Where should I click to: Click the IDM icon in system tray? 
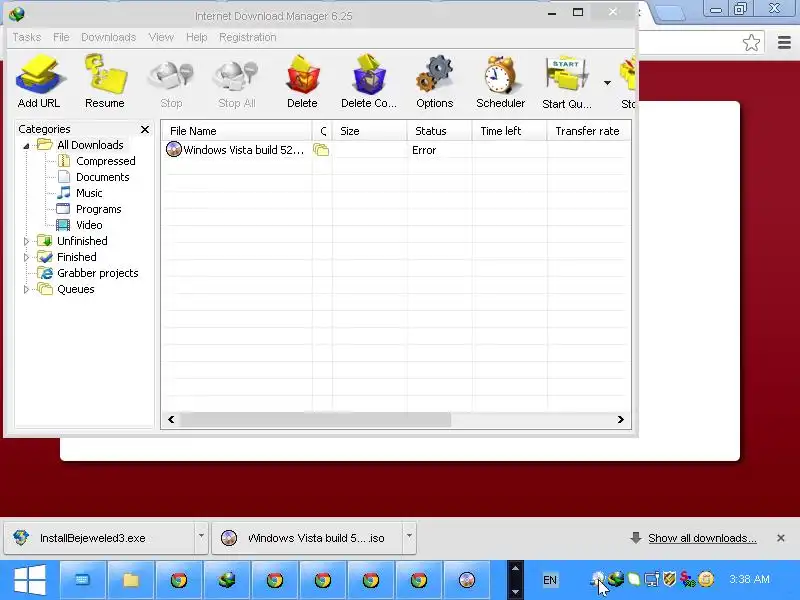616,579
